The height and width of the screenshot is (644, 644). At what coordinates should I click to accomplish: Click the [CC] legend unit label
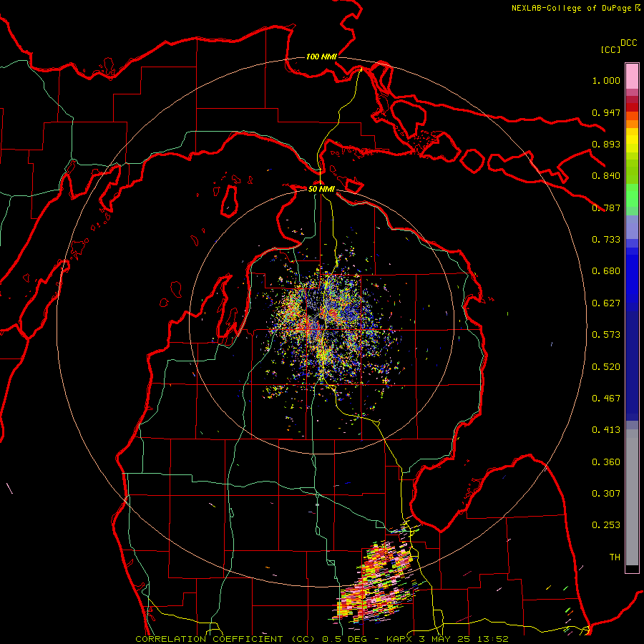(x=610, y=49)
